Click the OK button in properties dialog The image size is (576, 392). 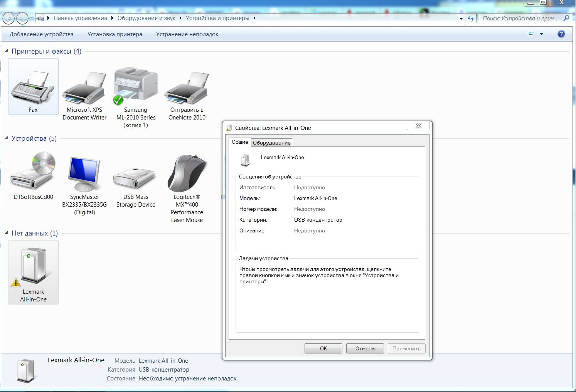pyautogui.click(x=323, y=348)
